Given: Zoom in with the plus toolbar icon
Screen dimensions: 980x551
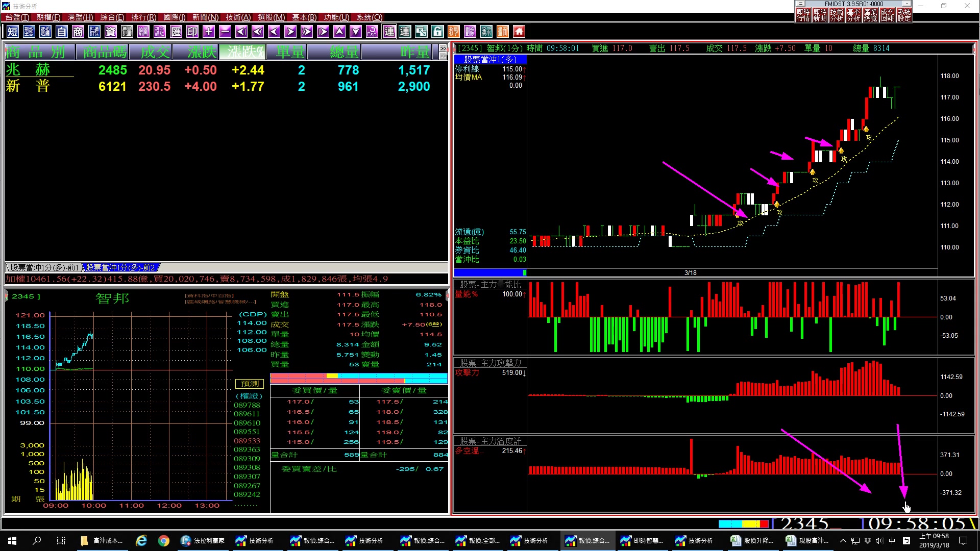Looking at the screenshot, I should (x=209, y=32).
